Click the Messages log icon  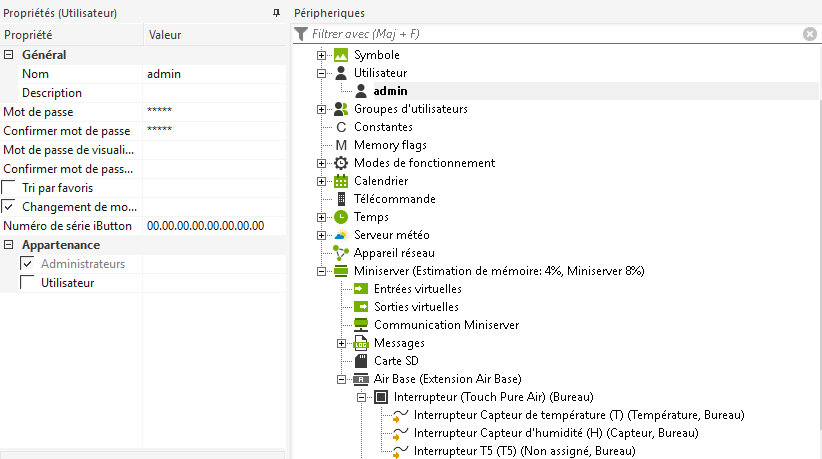[x=361, y=343]
